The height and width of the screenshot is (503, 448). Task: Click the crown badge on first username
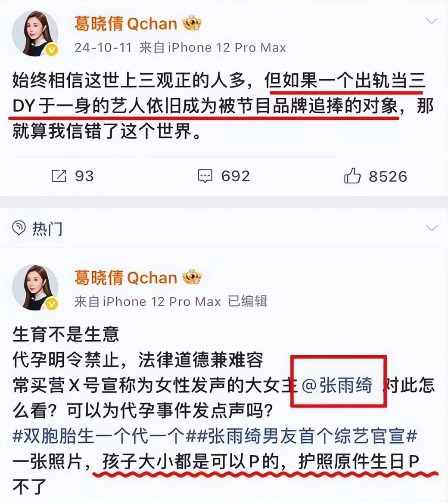coord(192,23)
